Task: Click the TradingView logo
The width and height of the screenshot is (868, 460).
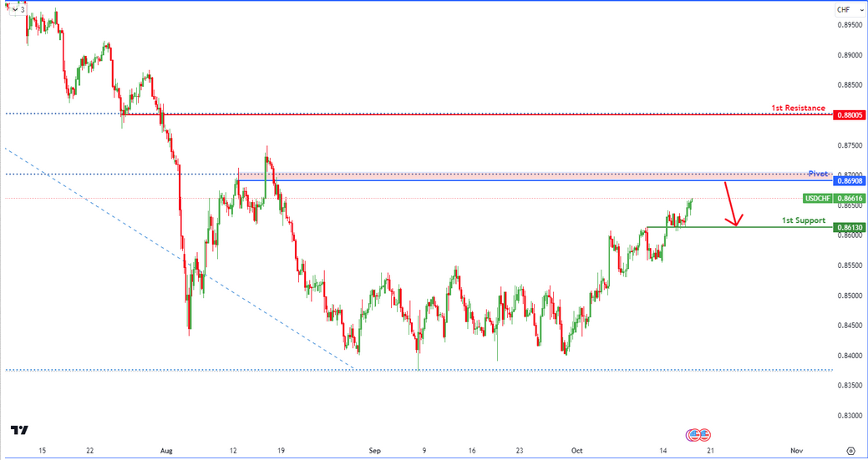Action: pos(19,430)
